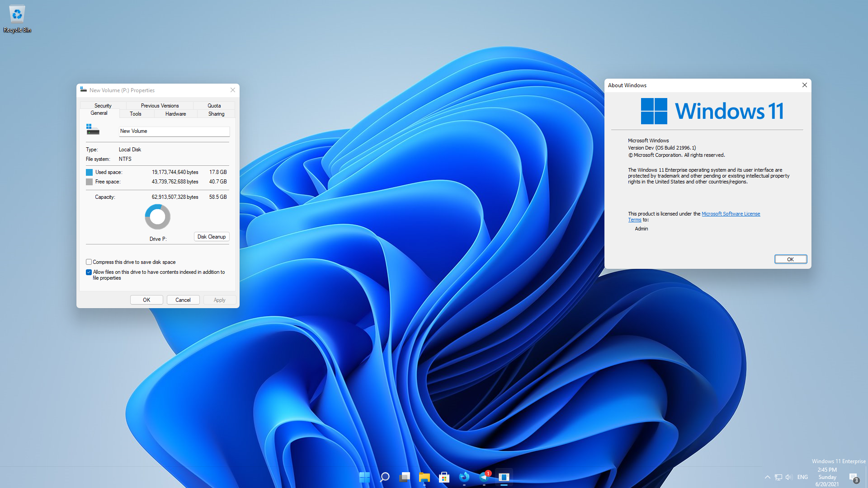Viewport: 868px width, 488px height.
Task: Click the Windows 11 logo in About Windows
Action: coord(654,111)
